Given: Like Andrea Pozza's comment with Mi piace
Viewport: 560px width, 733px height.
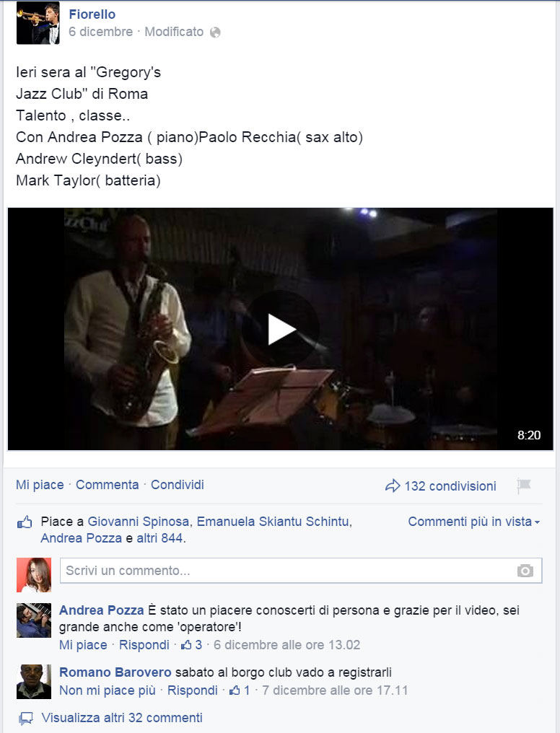Looking at the screenshot, I should (x=83, y=645).
